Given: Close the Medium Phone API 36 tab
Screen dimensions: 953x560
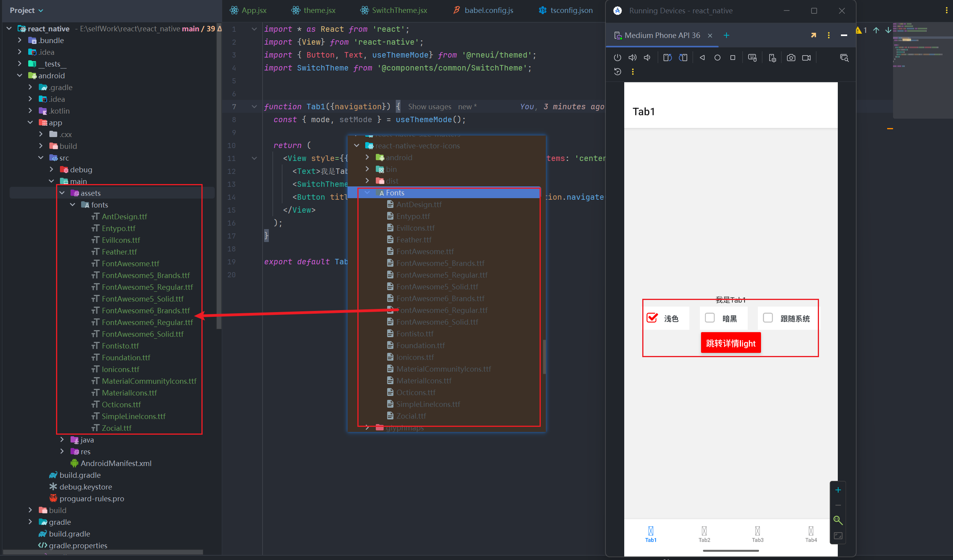Looking at the screenshot, I should [x=710, y=36].
